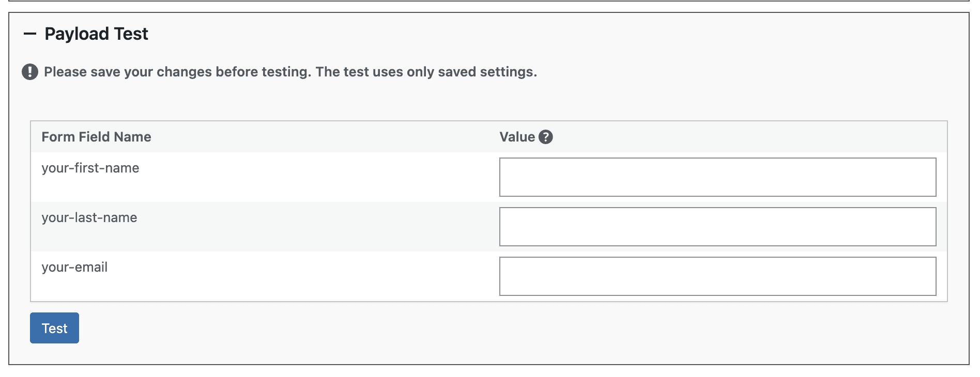Click the Payload Test heading text

[96, 34]
